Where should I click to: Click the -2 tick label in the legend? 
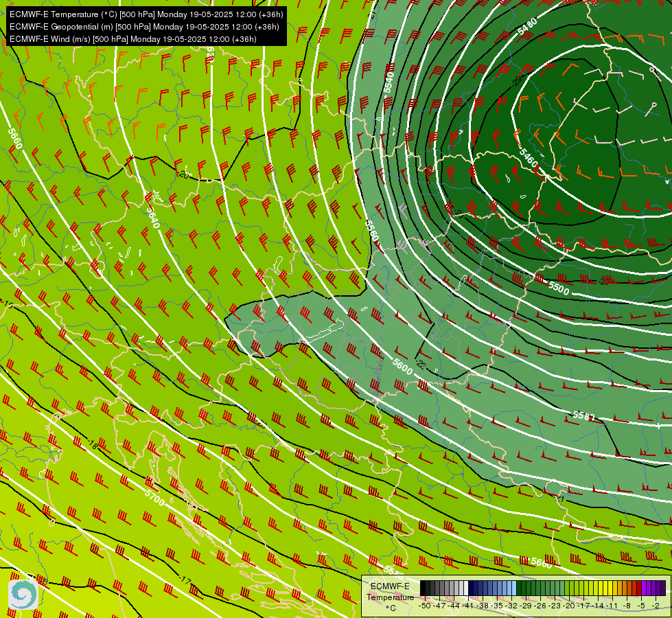coord(657,606)
